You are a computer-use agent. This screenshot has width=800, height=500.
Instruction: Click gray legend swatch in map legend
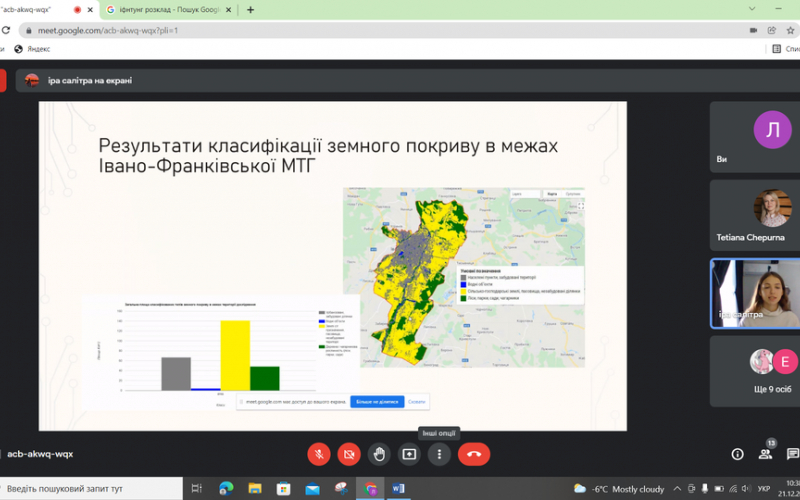pos(463,278)
